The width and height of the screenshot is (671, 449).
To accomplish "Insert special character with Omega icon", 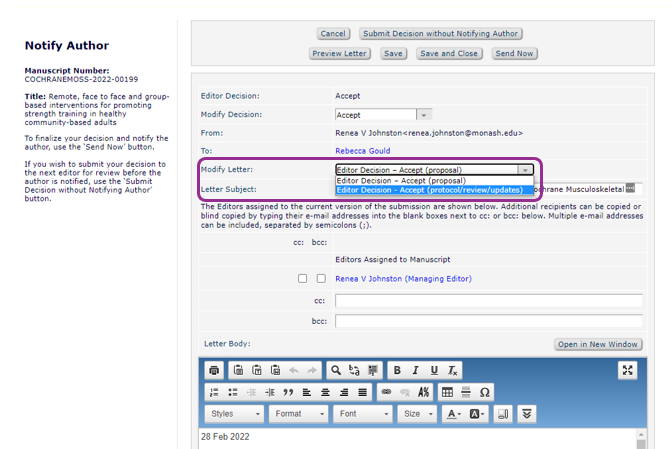I will pyautogui.click(x=485, y=392).
